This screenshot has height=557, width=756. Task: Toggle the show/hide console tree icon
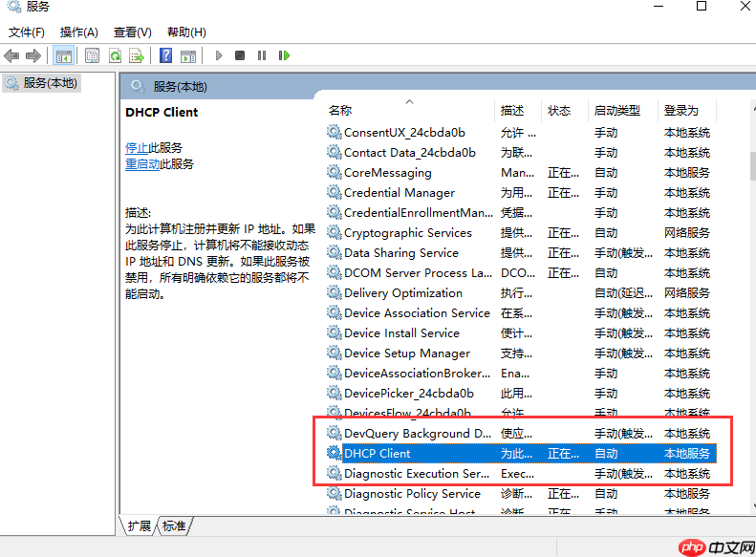63,55
